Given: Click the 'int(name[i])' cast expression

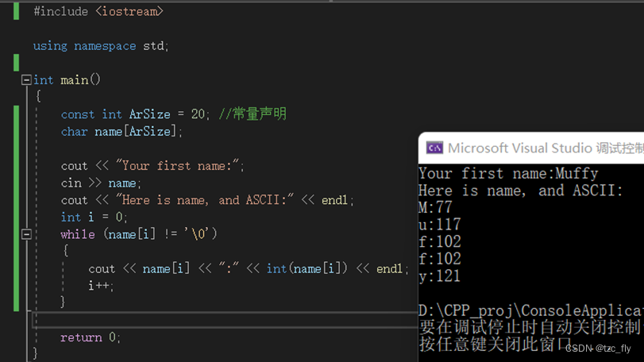Looking at the screenshot, I should pyautogui.click(x=307, y=268).
